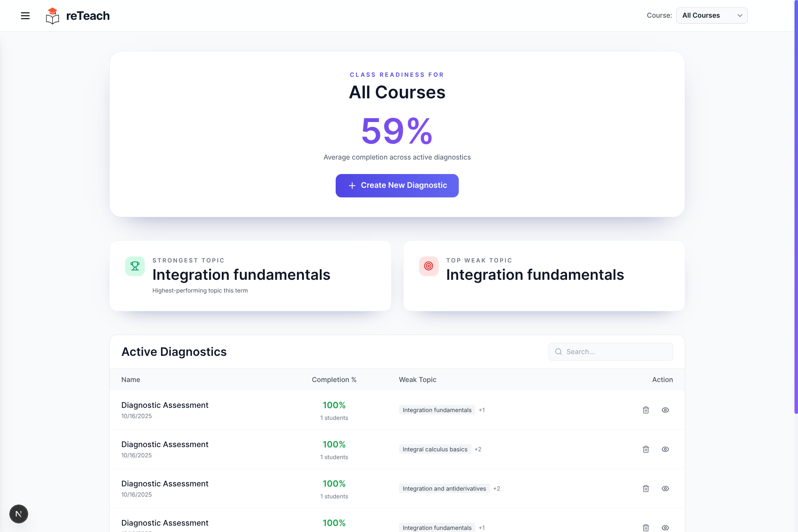Click the Weak Topic column header
The height and width of the screenshot is (532, 798).
pyautogui.click(x=417, y=380)
